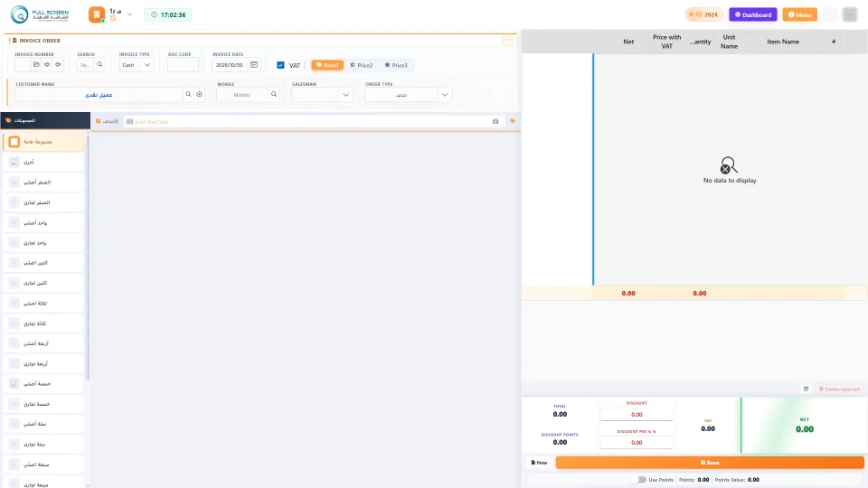Image resolution: width=868 pixels, height=488 pixels.
Task: Go to previous invoice with left arrow
Action: pyautogui.click(x=58, y=65)
